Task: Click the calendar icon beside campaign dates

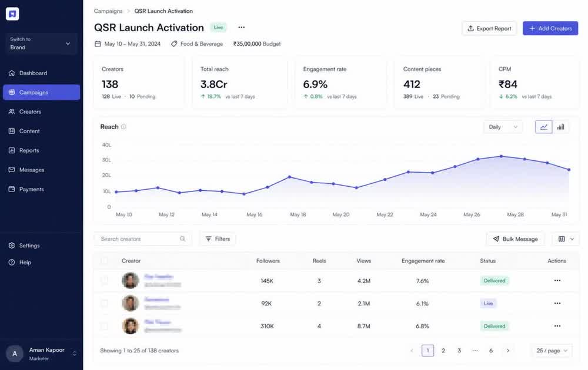Action: (x=98, y=44)
